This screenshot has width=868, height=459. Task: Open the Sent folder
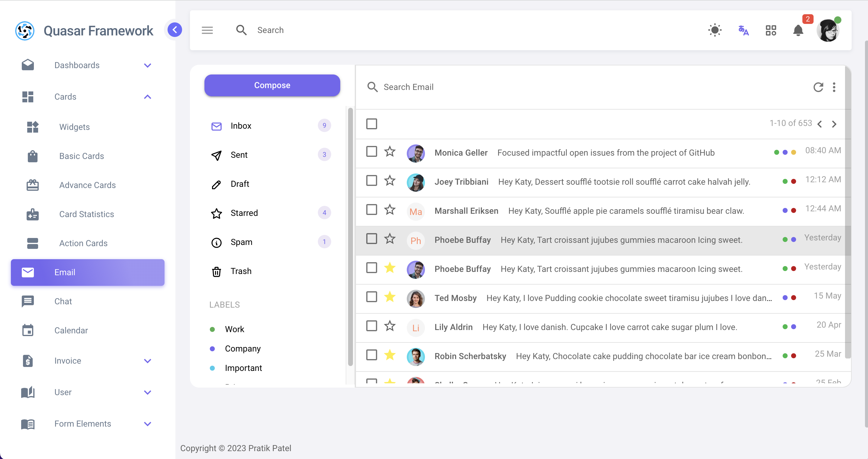239,155
